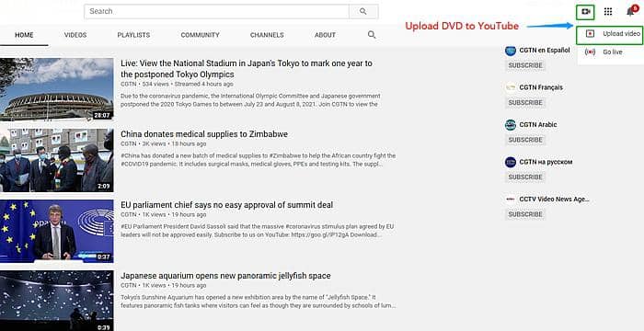Image resolution: width=644 pixels, height=331 pixels.
Task: Click 'CGTN • 534 views • Streamed 4 hours ago'
Action: point(177,84)
